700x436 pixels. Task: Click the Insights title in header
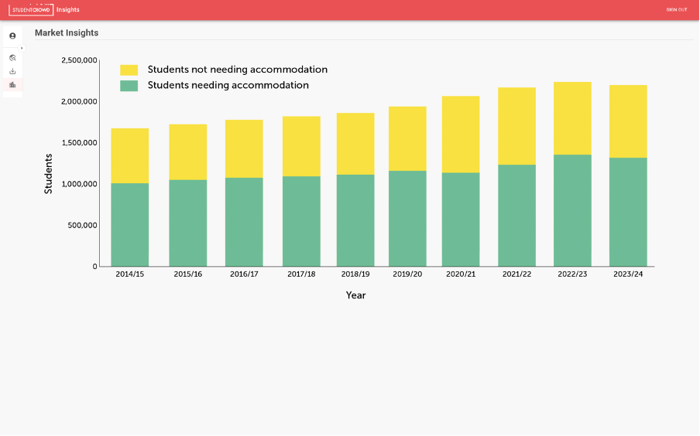pos(68,9)
